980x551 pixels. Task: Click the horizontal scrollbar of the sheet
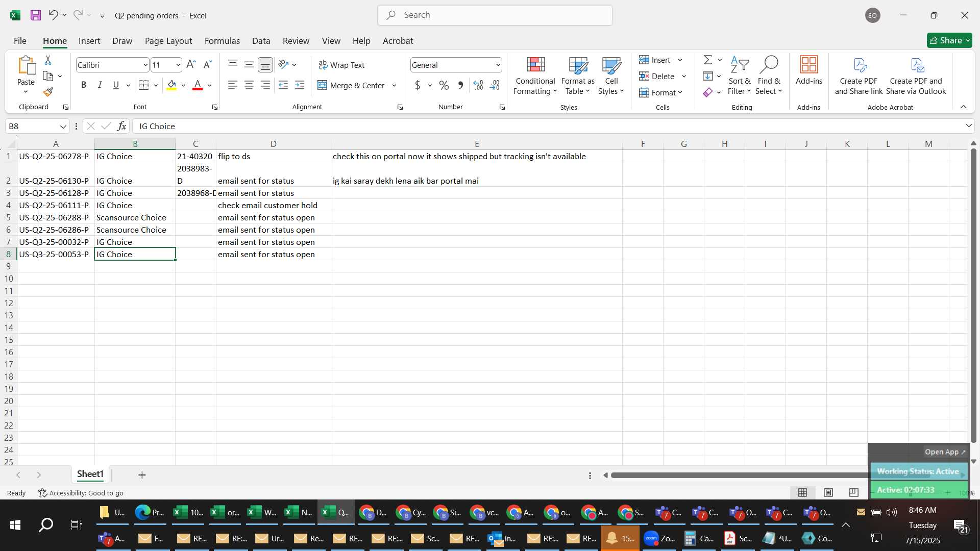(740, 475)
